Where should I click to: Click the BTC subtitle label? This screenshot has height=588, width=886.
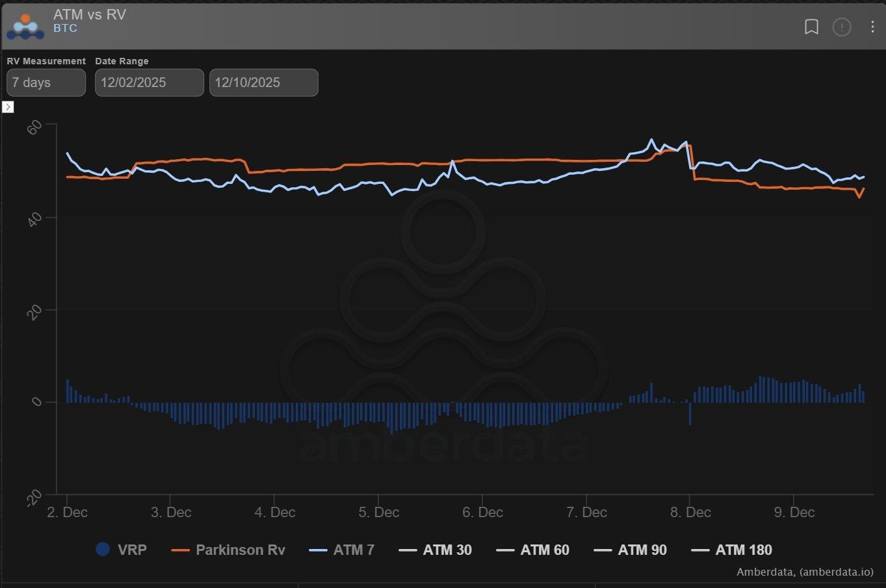[x=65, y=29]
